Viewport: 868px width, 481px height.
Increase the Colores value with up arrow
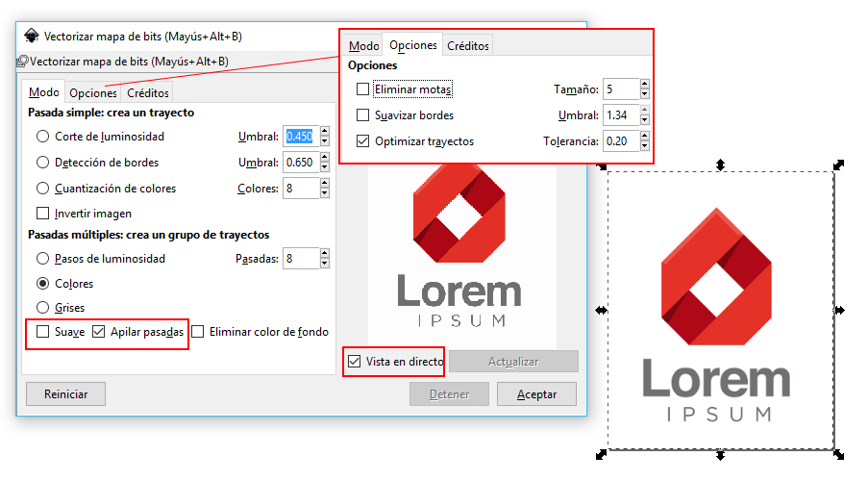tap(325, 184)
